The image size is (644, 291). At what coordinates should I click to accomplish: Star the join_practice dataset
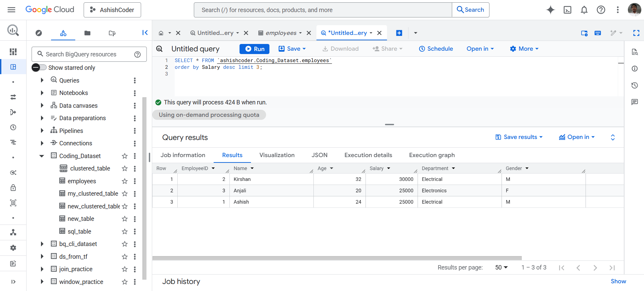[x=125, y=269]
